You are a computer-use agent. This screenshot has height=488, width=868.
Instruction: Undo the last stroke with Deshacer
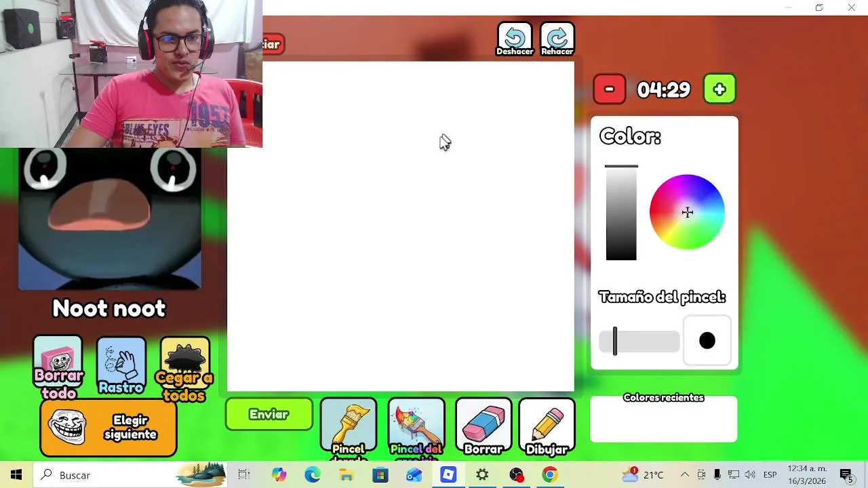click(x=515, y=39)
